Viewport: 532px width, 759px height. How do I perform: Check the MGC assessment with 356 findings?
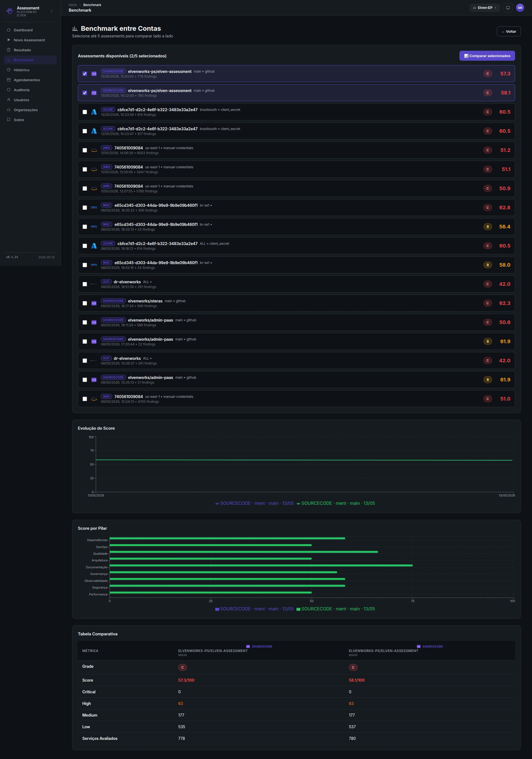(85, 208)
